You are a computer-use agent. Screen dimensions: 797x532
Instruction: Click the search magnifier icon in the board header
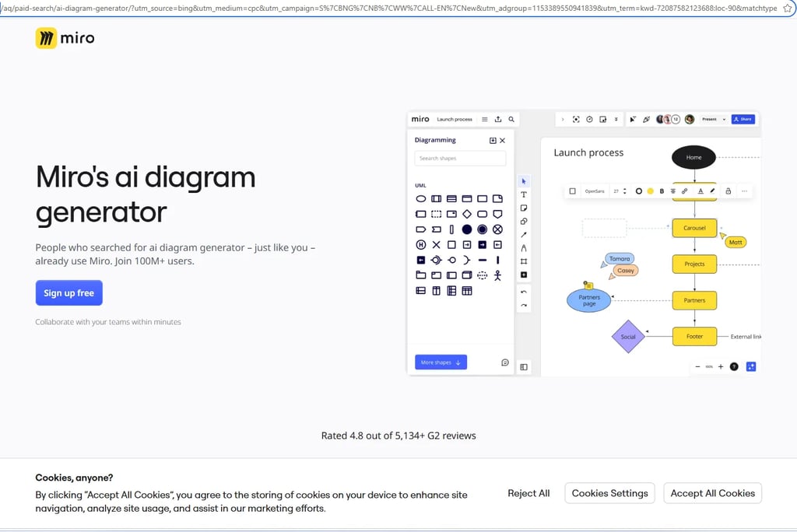(511, 120)
